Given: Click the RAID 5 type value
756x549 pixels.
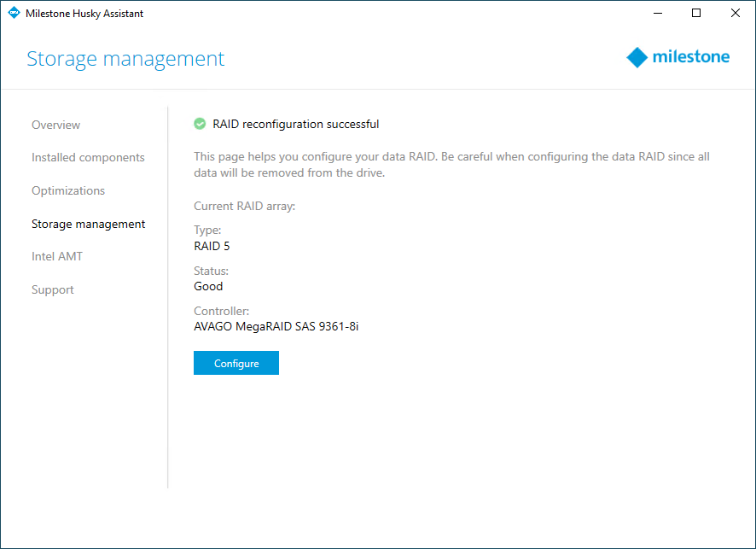Looking at the screenshot, I should (212, 246).
